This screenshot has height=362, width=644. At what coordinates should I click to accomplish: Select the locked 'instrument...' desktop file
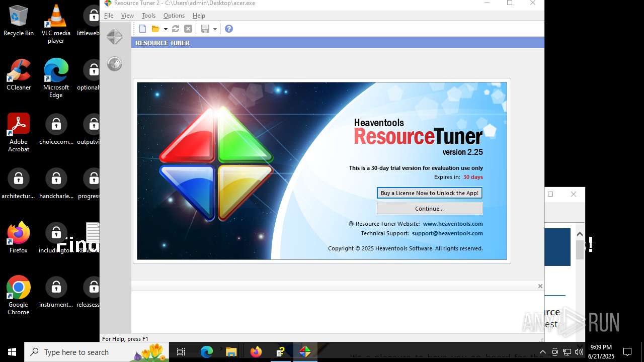click(x=56, y=292)
